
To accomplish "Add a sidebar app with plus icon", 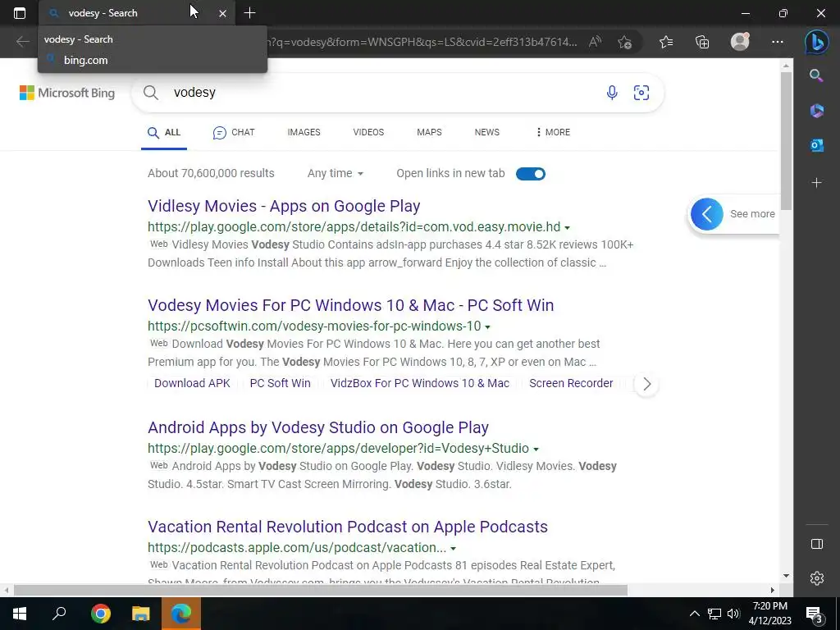I will [x=816, y=183].
